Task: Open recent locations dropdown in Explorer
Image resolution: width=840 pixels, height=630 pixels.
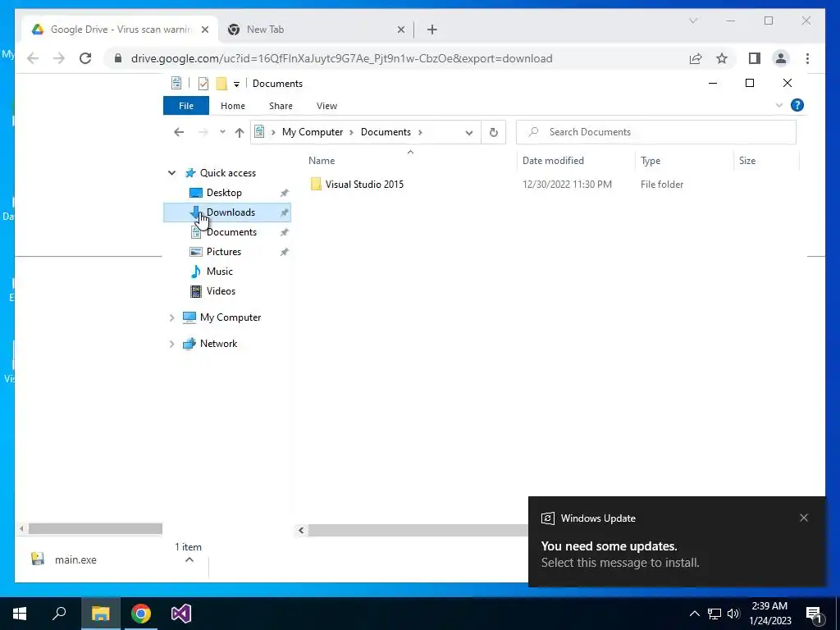Action: [222, 132]
